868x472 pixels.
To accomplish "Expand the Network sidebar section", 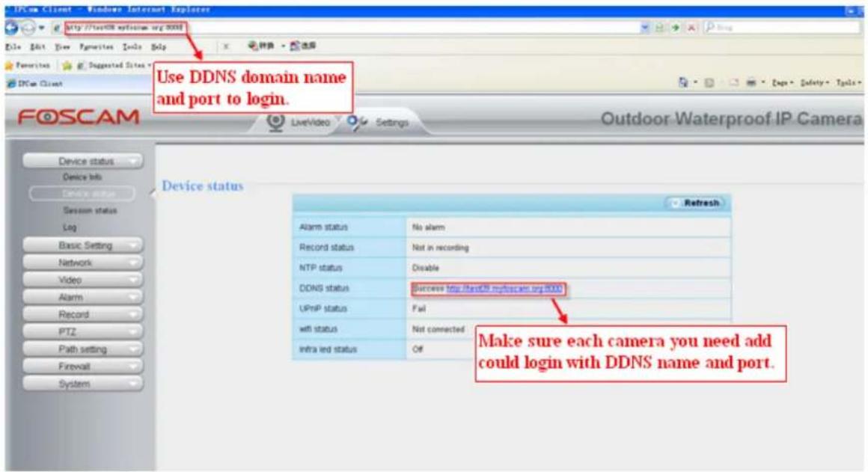I will 83,263.
